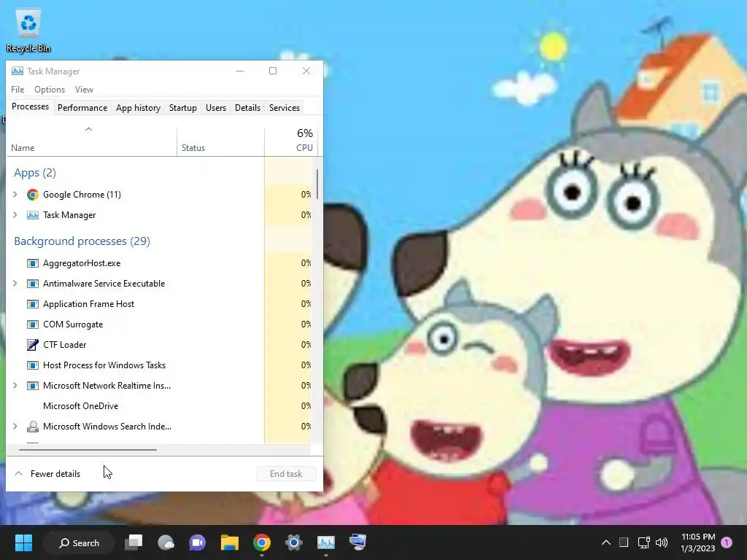Show hidden system tray icons

pos(606,542)
